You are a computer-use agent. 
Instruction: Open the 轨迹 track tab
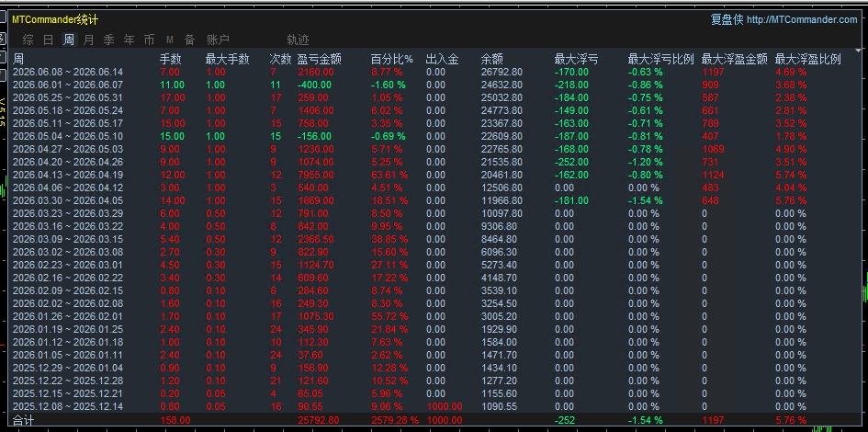point(298,40)
